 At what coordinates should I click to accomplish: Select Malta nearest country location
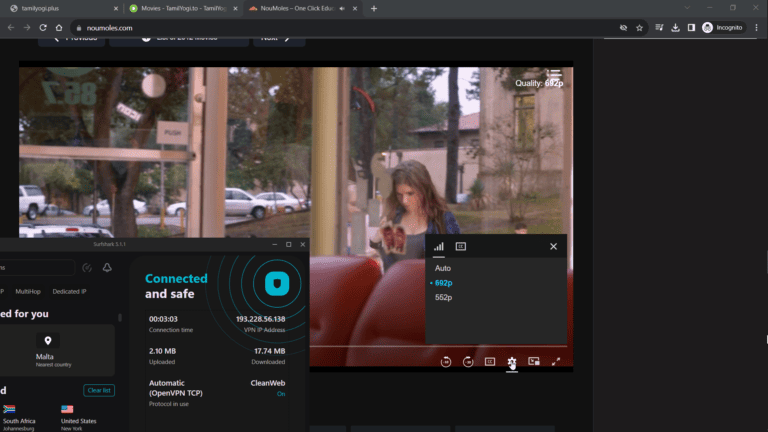(x=48, y=351)
